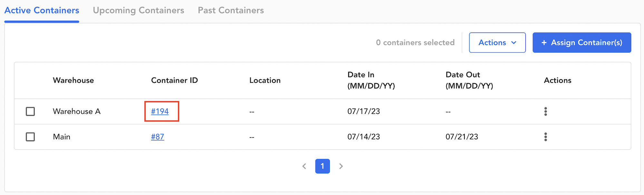
Task: Select the Main warehouse row checkbox
Action: (x=30, y=137)
